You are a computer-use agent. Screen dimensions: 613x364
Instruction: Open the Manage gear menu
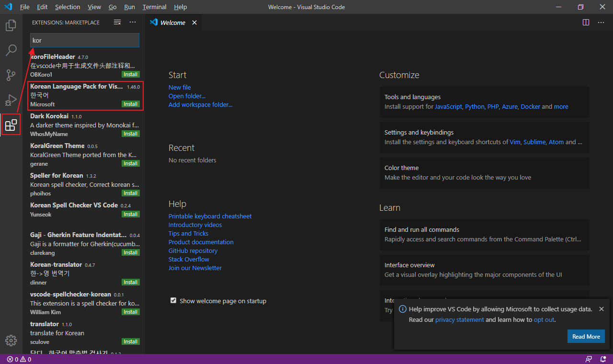click(11, 341)
